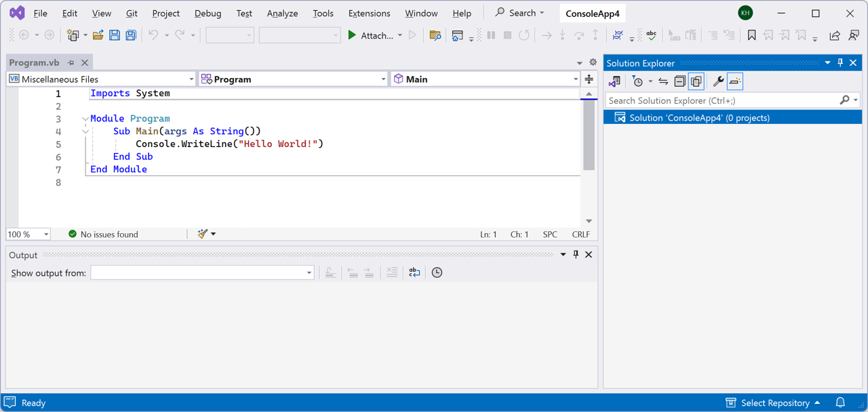Click the KH account avatar
The width and height of the screenshot is (868, 412).
745,13
